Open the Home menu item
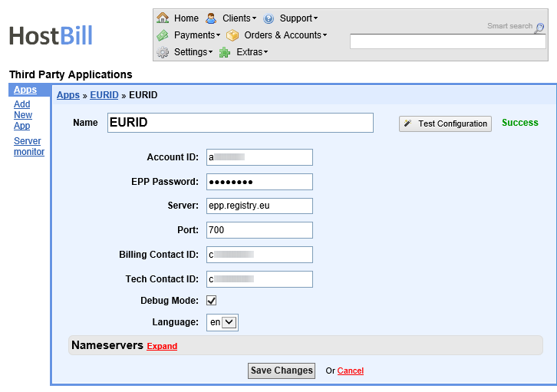Screen dimensions: 557x392 186,18
